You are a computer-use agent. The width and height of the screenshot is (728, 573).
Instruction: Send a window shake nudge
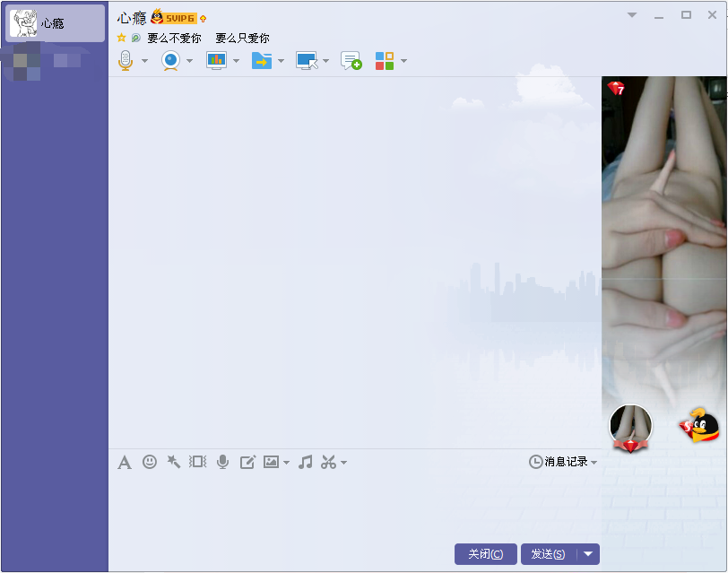pyautogui.click(x=198, y=462)
